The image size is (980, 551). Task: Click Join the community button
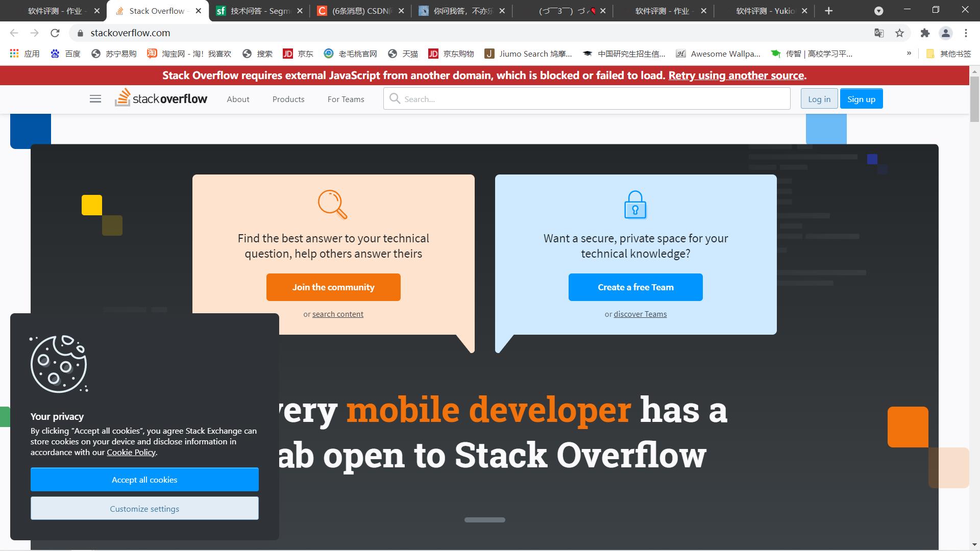click(x=334, y=287)
